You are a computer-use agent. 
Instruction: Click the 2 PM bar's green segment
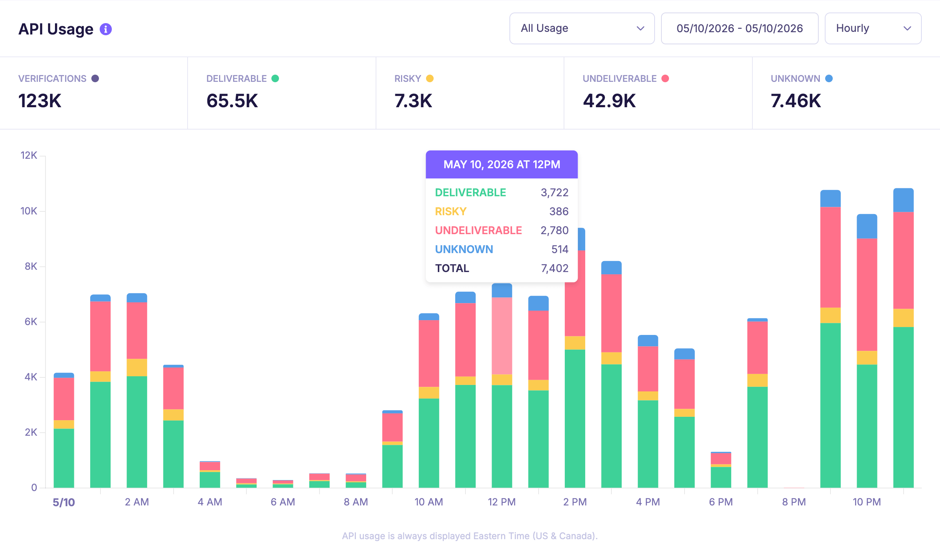(x=575, y=418)
